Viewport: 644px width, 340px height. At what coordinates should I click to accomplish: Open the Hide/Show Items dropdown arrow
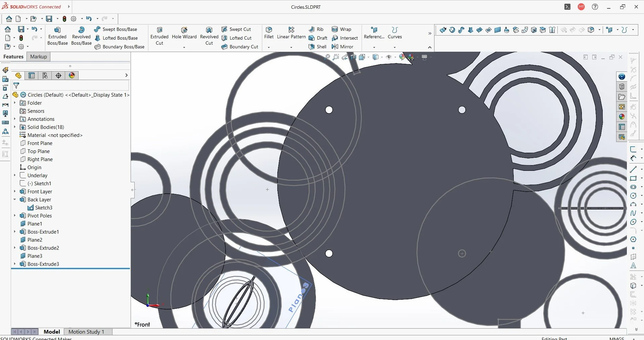point(395,57)
